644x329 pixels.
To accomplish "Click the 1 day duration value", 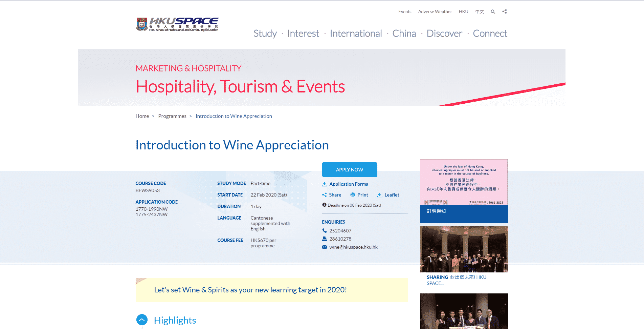I will (256, 206).
